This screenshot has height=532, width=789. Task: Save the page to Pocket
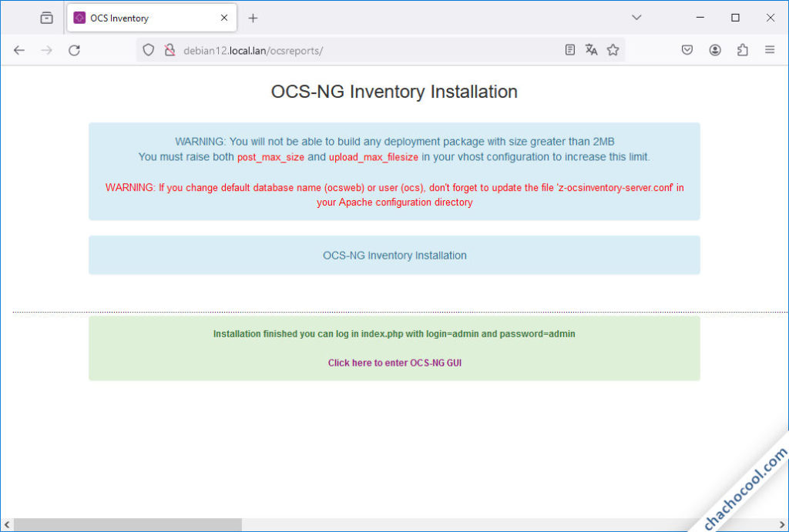687,49
